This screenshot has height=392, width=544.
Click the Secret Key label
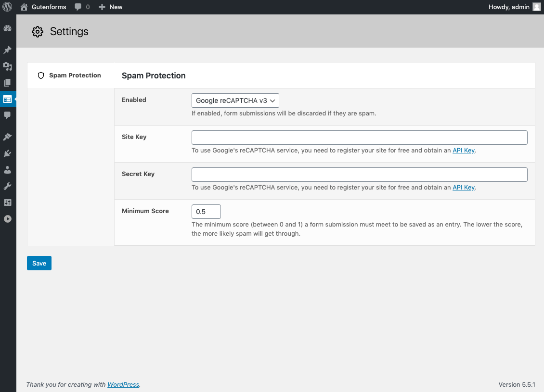click(x=138, y=174)
